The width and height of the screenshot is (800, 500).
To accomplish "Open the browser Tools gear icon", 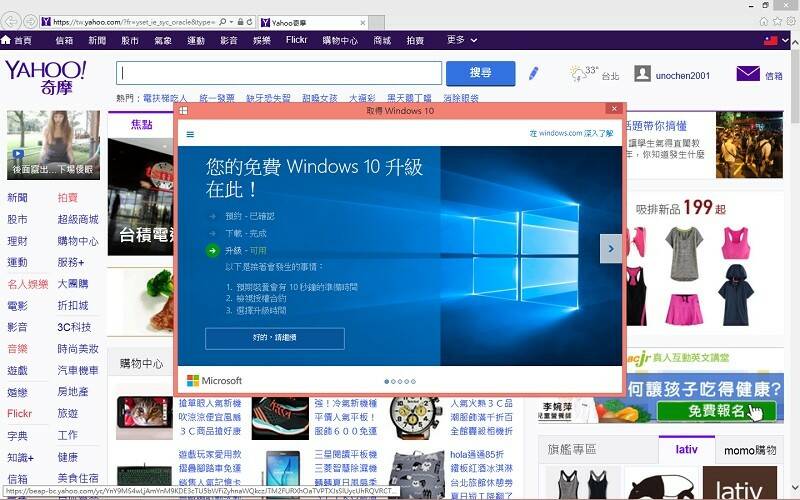I will pos(791,21).
